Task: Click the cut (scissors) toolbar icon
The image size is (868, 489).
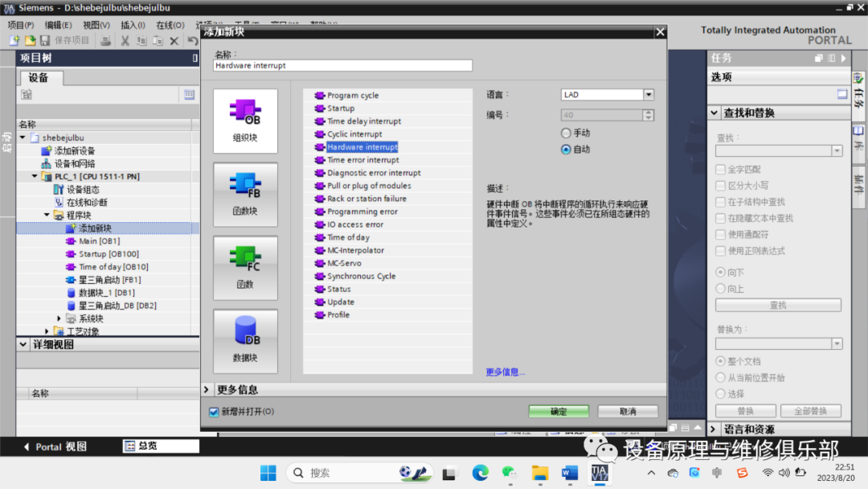Action: click(x=125, y=40)
